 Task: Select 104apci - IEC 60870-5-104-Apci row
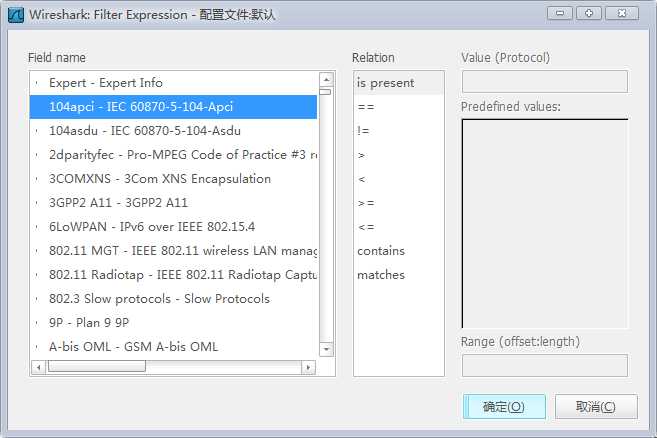click(173, 107)
